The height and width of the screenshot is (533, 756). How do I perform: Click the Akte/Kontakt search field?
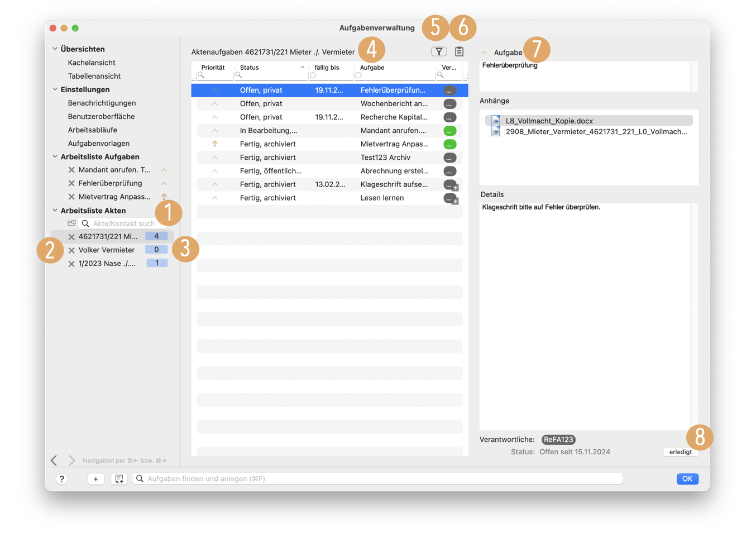pyautogui.click(x=123, y=223)
